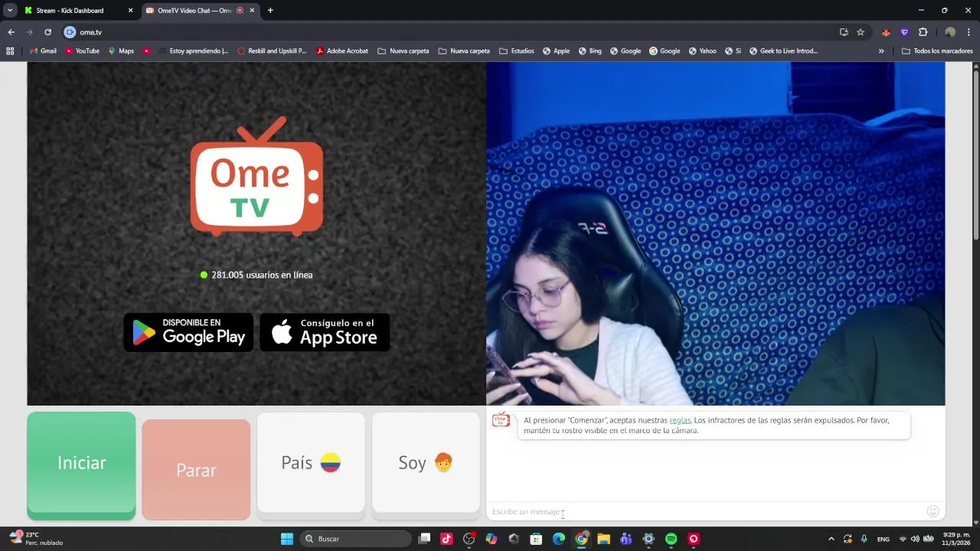
Task: Open Reskill and Upskill bookmark
Action: click(x=272, y=51)
